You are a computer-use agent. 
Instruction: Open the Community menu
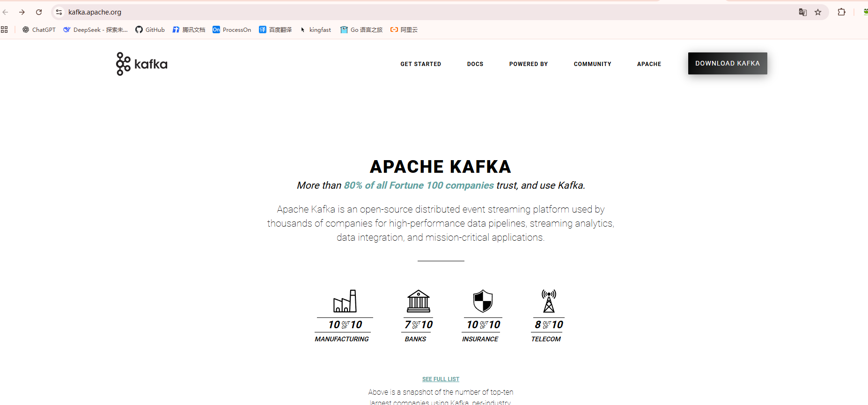(593, 64)
